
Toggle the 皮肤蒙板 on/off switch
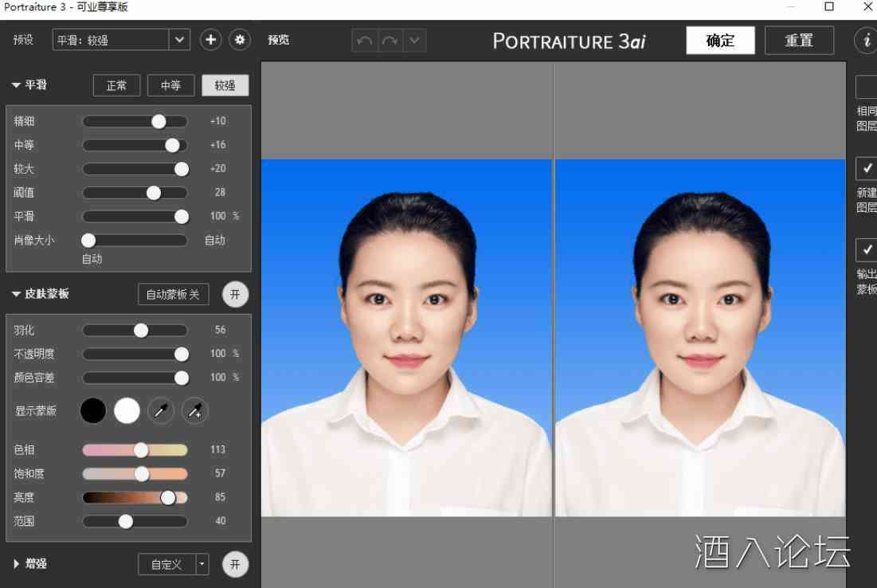click(235, 294)
